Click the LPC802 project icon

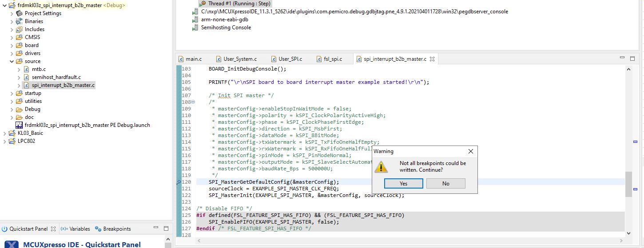click(x=12, y=141)
